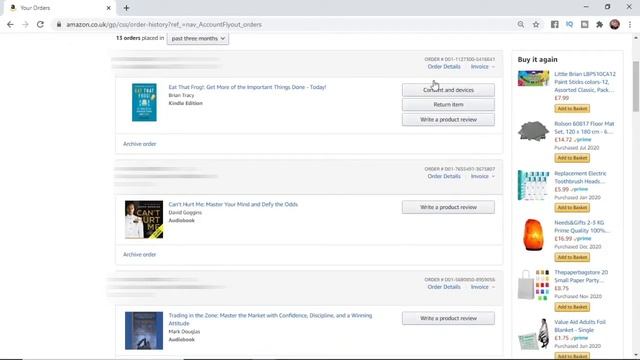The height and width of the screenshot is (360, 640).
Task: Expand Invoice menu for Can't Hurt Me order
Action: 482,176
